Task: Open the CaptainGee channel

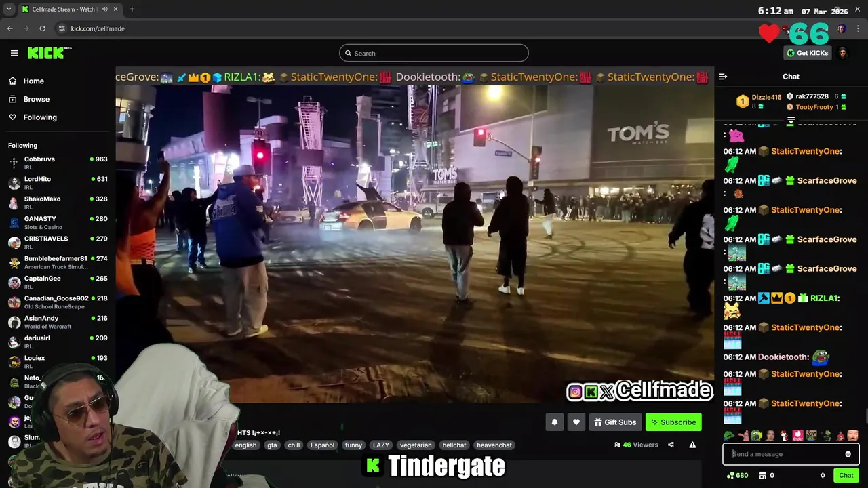Action: coord(58,282)
